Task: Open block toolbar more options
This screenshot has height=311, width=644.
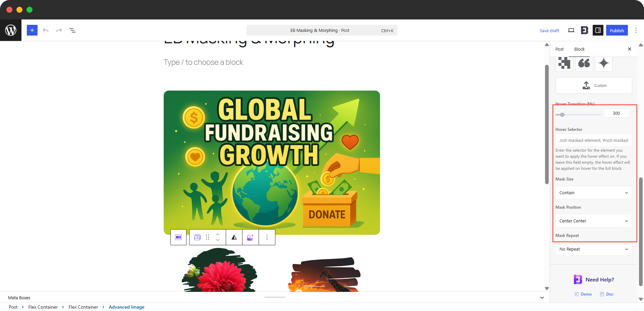Action: (x=267, y=237)
